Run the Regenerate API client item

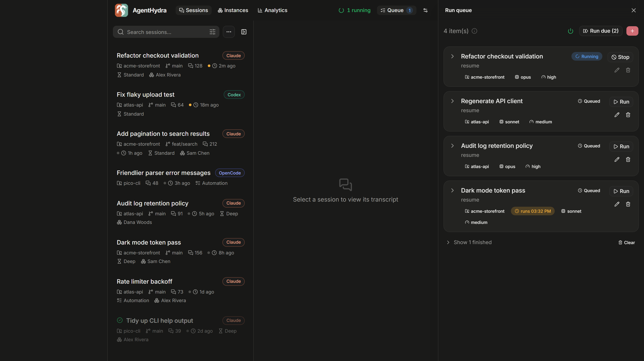621,102
